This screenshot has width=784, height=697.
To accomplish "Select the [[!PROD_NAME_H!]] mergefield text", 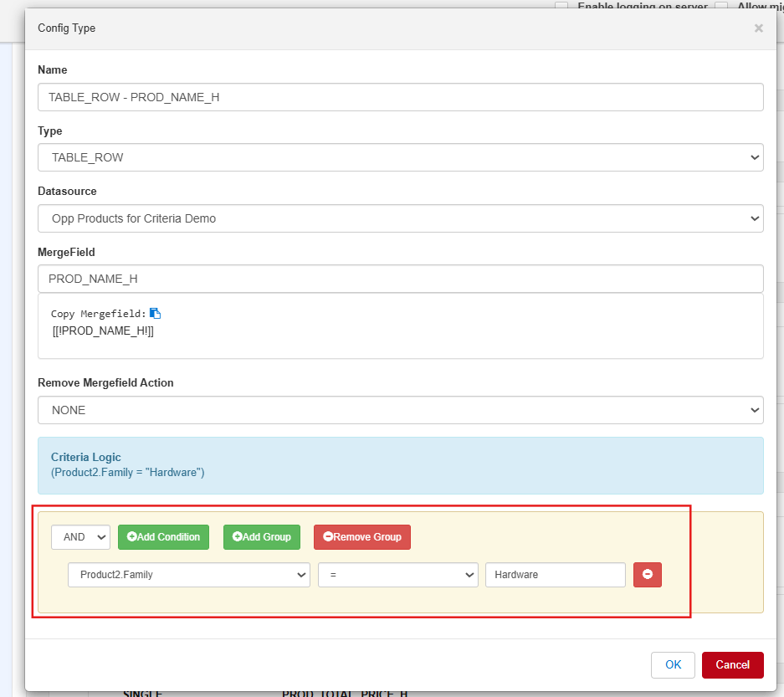I will coord(103,331).
